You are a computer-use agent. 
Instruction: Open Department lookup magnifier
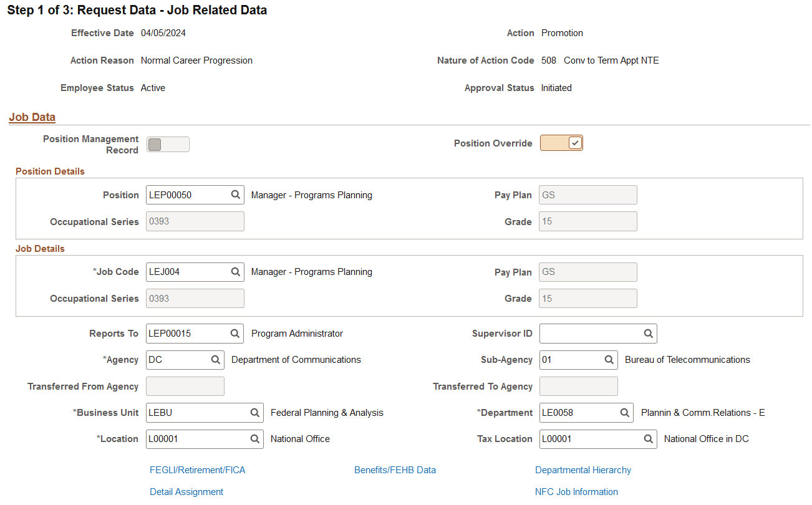point(625,413)
